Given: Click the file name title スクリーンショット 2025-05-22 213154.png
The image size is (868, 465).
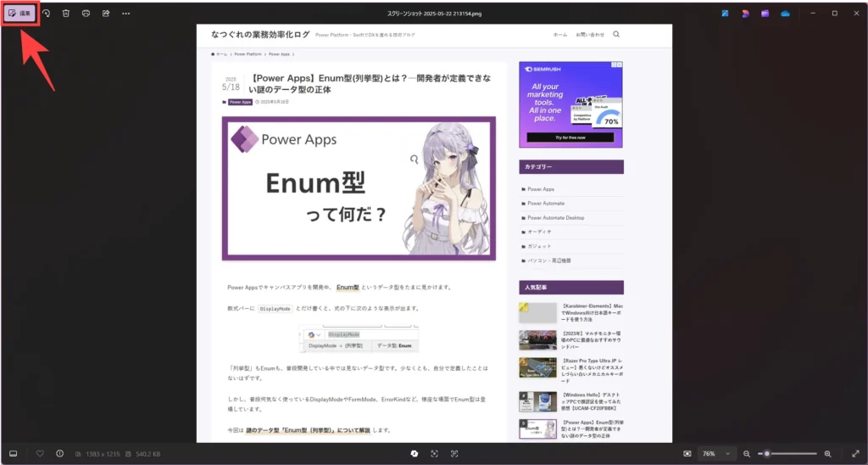Looking at the screenshot, I should point(433,14).
